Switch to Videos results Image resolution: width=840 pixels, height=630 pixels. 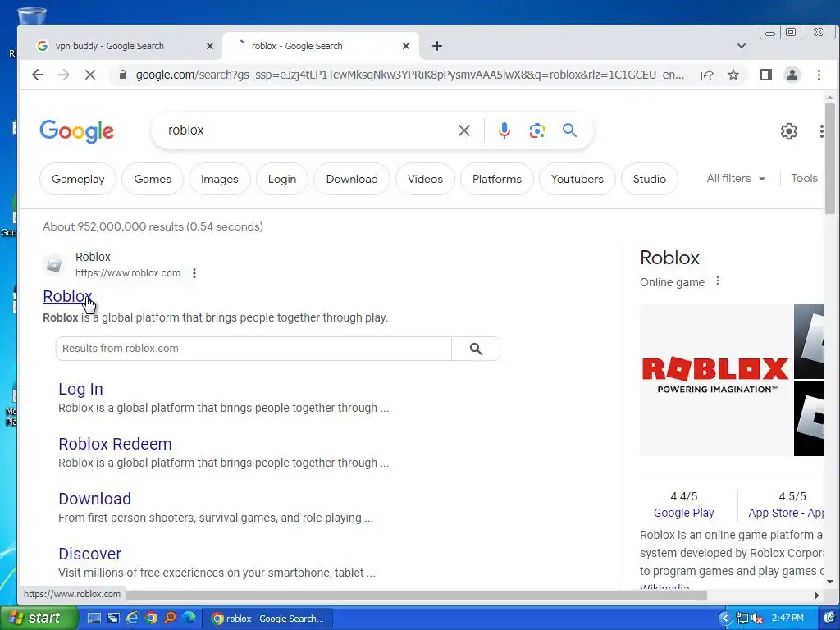[x=426, y=179]
